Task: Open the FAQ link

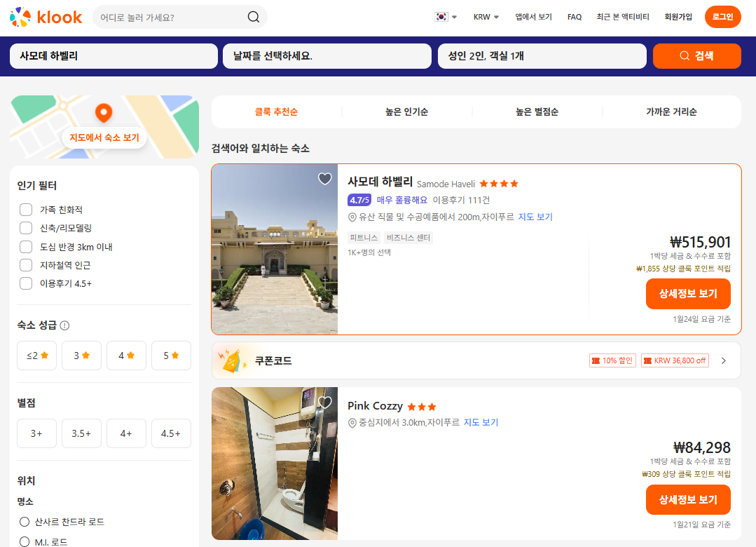Action: point(575,17)
